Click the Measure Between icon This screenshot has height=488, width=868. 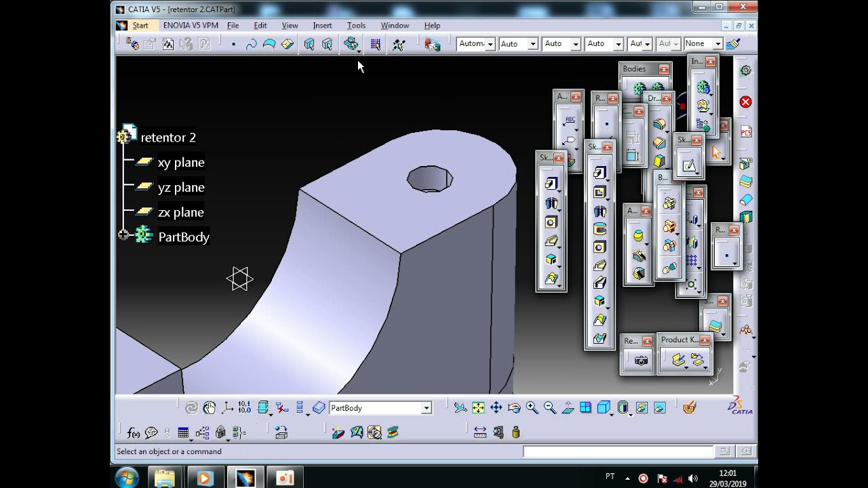coord(480,432)
